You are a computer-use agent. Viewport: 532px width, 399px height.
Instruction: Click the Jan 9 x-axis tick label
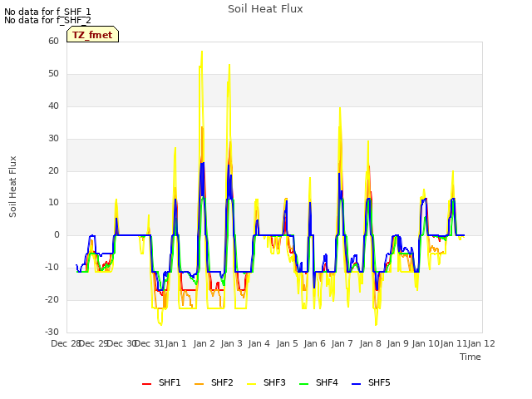(397, 343)
